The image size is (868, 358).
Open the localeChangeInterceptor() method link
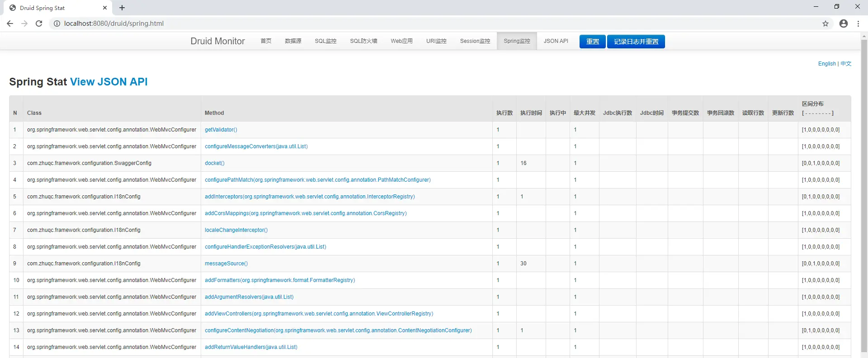tap(236, 230)
